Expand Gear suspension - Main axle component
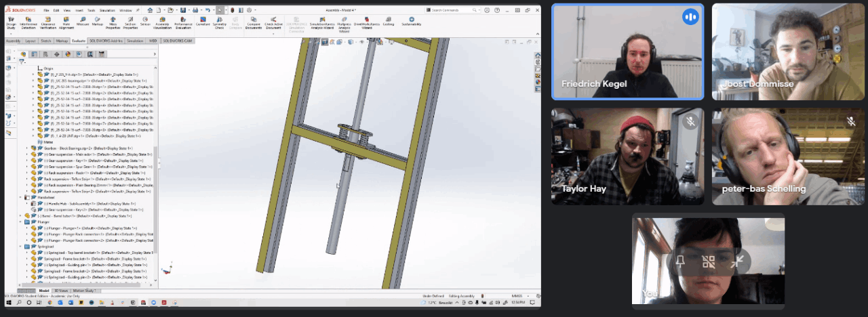Image resolution: width=868 pixels, height=317 pixels. [x=27, y=154]
